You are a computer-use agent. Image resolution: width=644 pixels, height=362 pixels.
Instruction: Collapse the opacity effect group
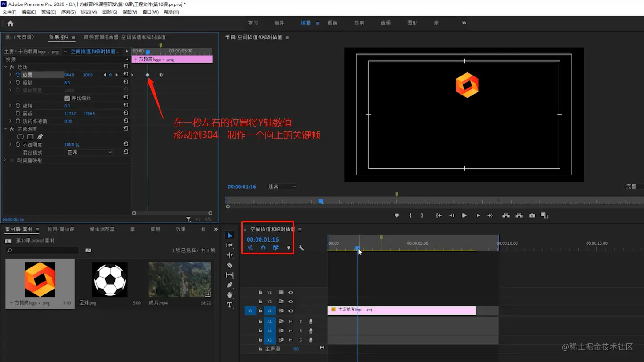[x=5, y=129]
